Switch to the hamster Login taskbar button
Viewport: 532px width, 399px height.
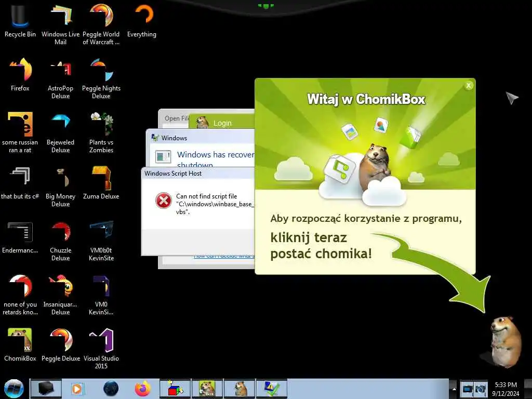pyautogui.click(x=240, y=389)
